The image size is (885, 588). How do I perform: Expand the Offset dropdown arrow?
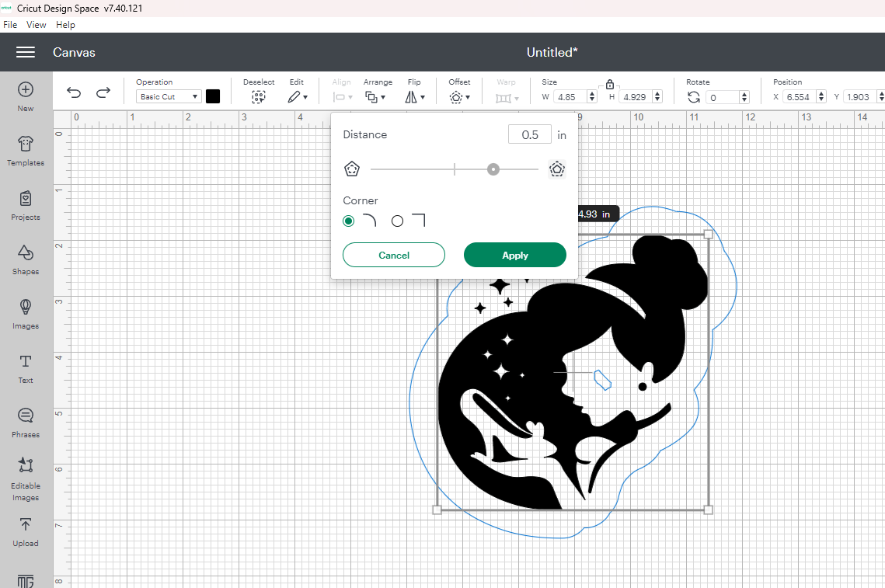click(x=468, y=98)
